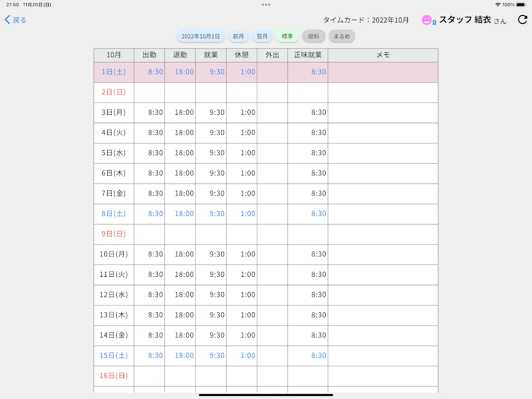This screenshot has width=532, height=399.
Task: Click the blue staff badge icon
Action: tap(433, 21)
